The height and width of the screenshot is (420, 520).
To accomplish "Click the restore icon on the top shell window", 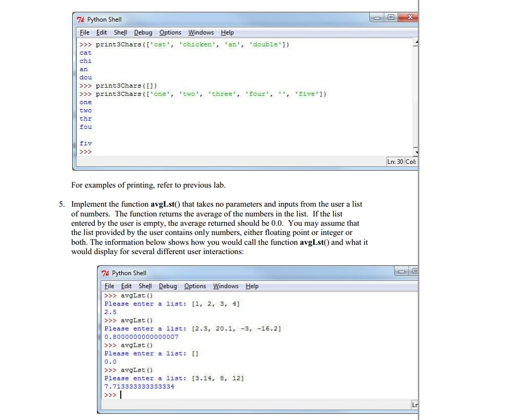I will pos(392,16).
